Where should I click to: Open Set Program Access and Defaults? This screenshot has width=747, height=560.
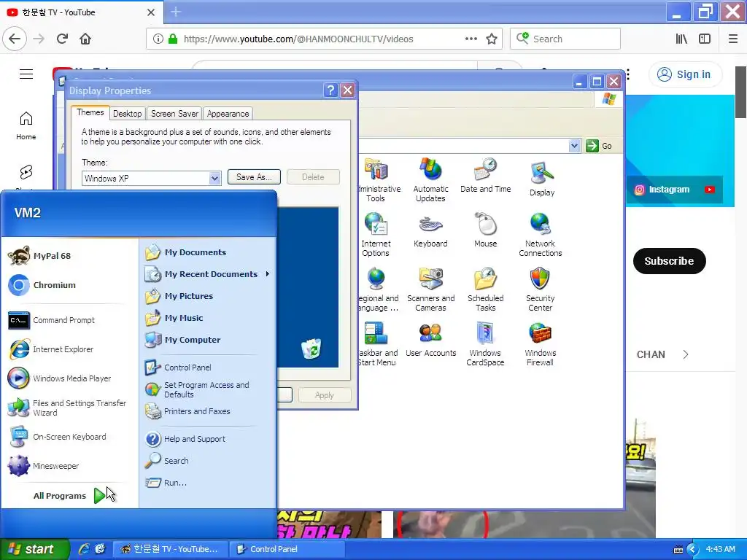click(x=197, y=389)
